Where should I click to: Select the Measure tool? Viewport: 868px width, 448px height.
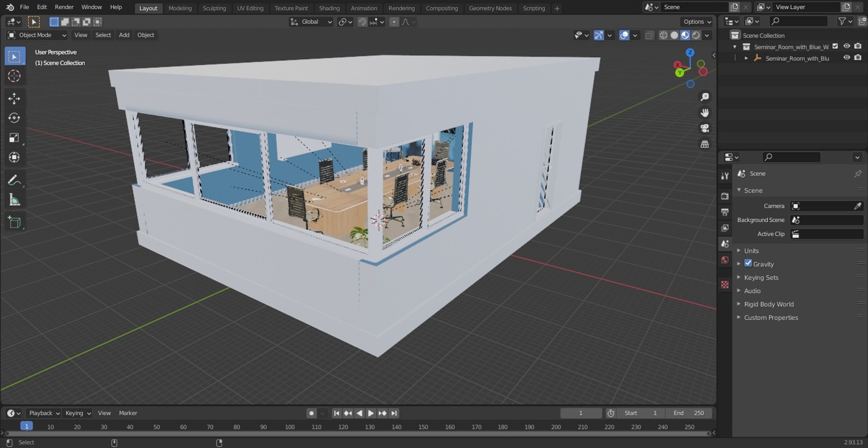(14, 200)
